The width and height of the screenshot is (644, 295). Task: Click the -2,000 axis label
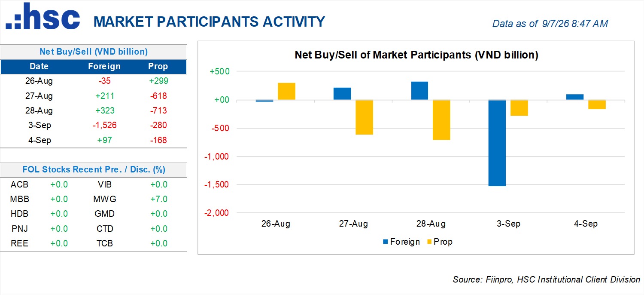218,213
